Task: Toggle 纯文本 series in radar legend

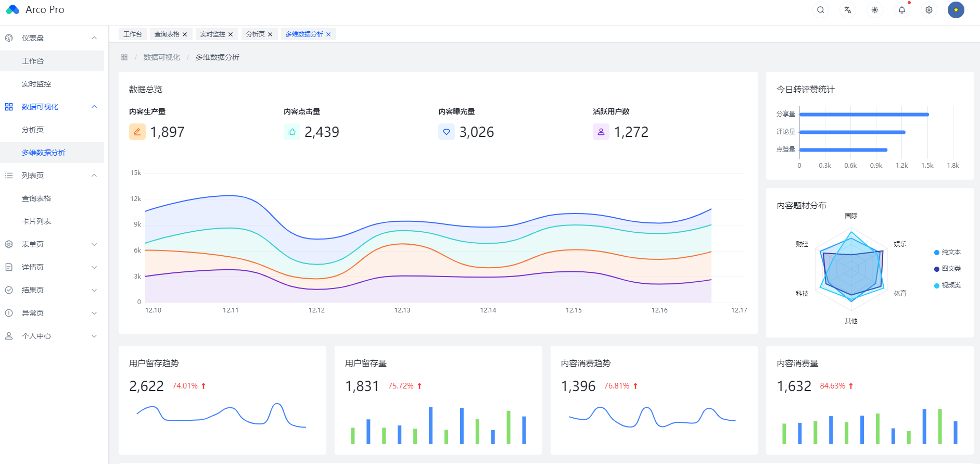Action: point(947,252)
